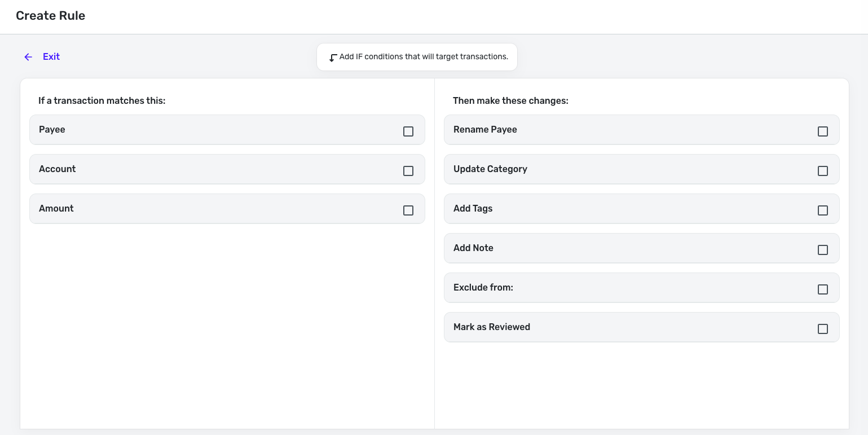Image resolution: width=868 pixels, height=435 pixels.
Task: Check the Mark as Reviewed checkbox
Action: coord(823,329)
